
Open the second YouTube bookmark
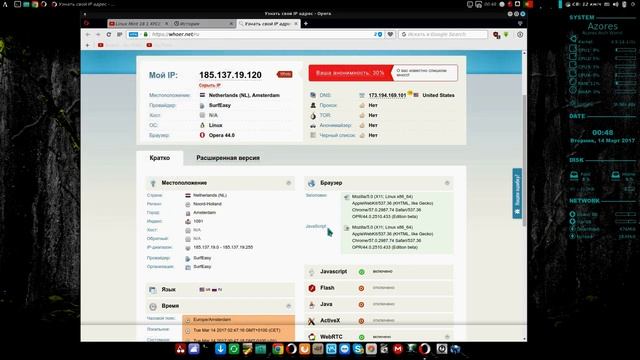pyautogui.click(x=149, y=45)
